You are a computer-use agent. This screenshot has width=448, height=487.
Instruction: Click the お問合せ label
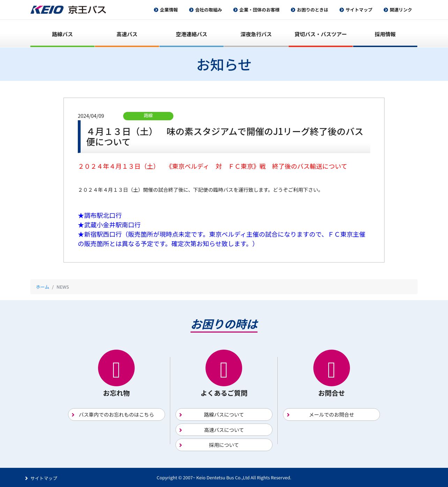point(331,393)
